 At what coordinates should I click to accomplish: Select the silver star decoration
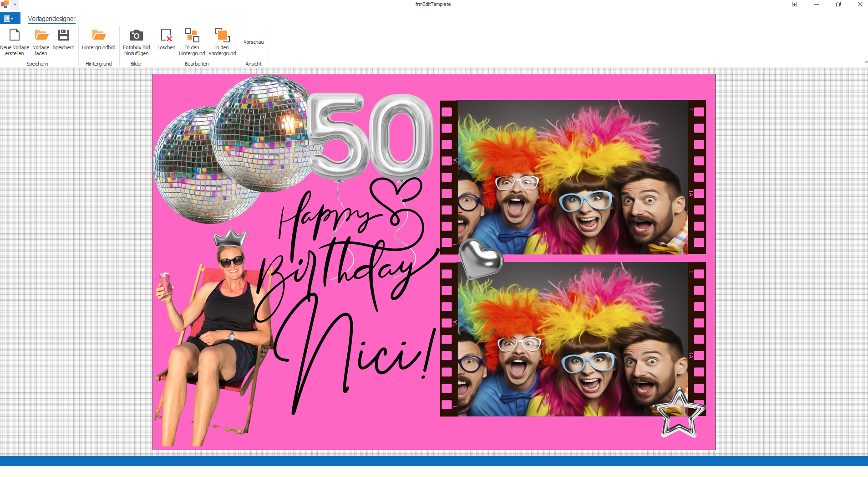pyautogui.click(x=679, y=414)
